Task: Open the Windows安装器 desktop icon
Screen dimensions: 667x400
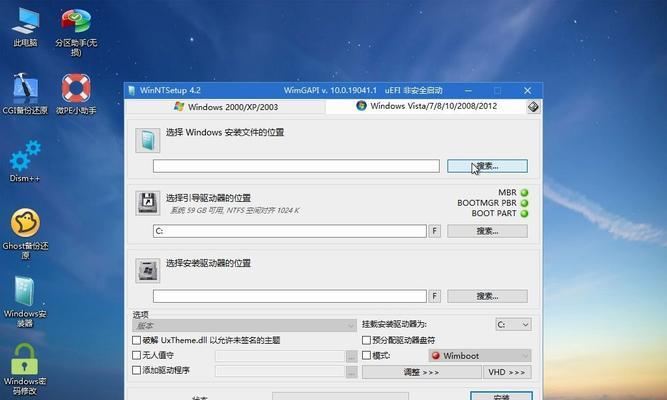Action: pos(25,301)
